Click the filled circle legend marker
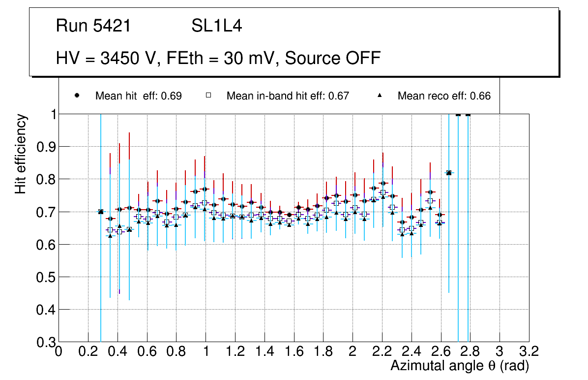 point(77,95)
